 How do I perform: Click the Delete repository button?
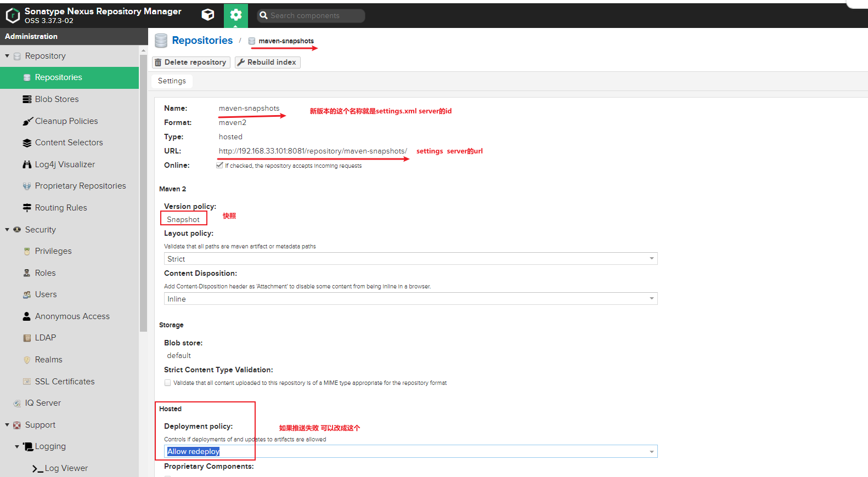(x=191, y=63)
